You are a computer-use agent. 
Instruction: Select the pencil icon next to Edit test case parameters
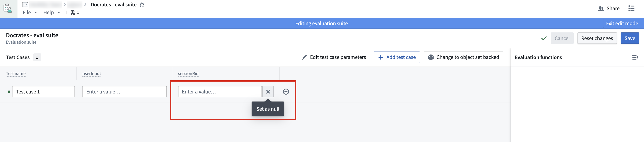[304, 57]
